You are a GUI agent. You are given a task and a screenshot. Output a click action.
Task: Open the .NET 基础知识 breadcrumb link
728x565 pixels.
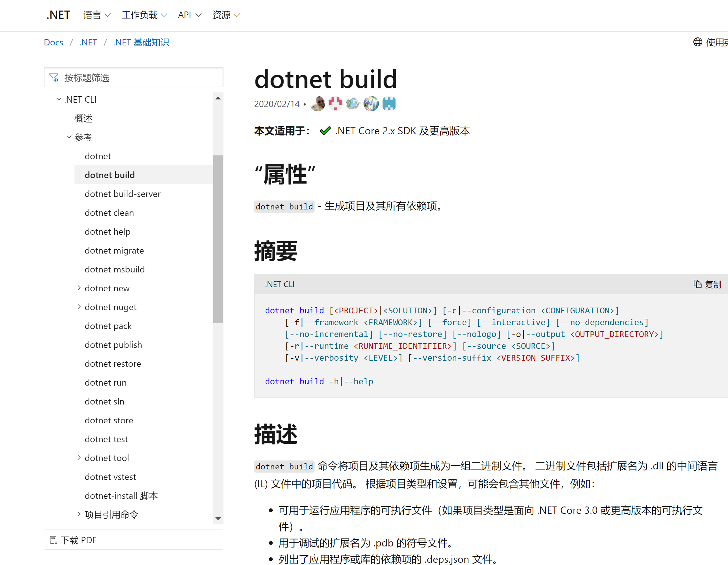click(141, 42)
